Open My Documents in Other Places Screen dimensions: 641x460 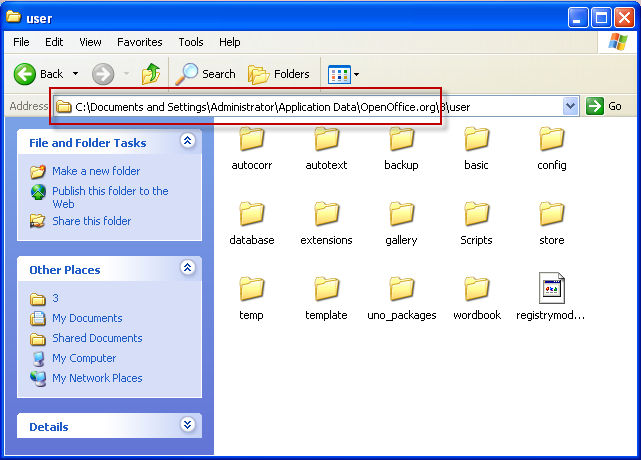coord(87,318)
